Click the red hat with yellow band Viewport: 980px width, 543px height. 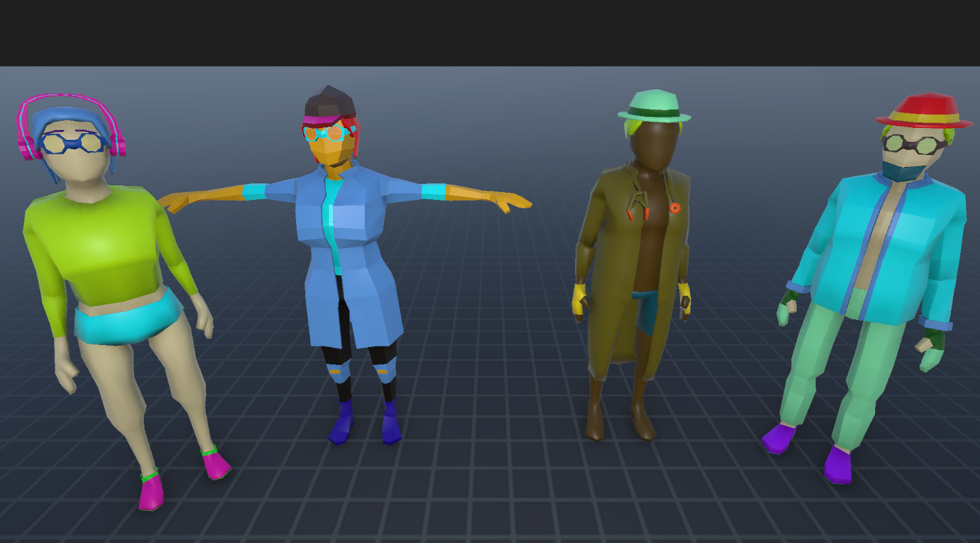pos(925,110)
